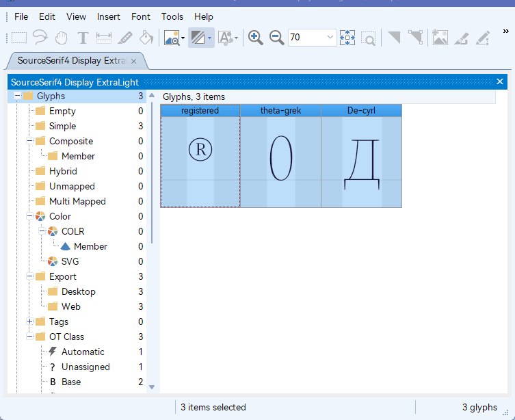
Task: Select the Multi Mapped category
Action: [x=77, y=201]
